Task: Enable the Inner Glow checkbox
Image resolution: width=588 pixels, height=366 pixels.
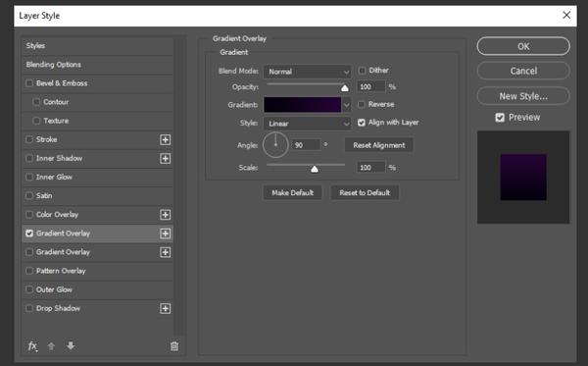Action: [x=29, y=177]
